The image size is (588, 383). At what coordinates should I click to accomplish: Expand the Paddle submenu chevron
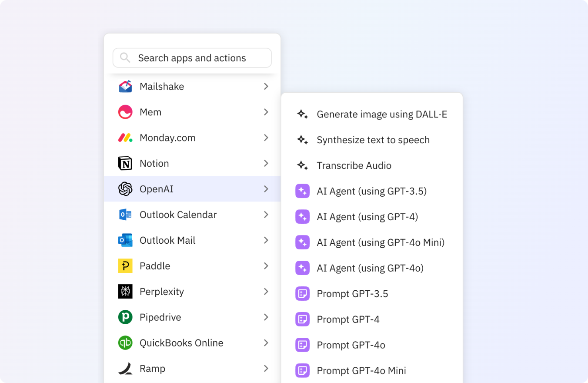coord(266,266)
